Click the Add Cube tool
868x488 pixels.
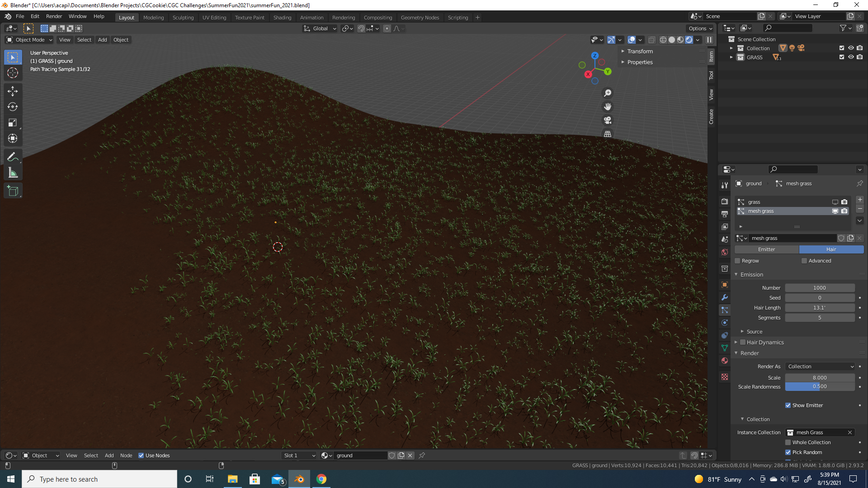(x=13, y=191)
